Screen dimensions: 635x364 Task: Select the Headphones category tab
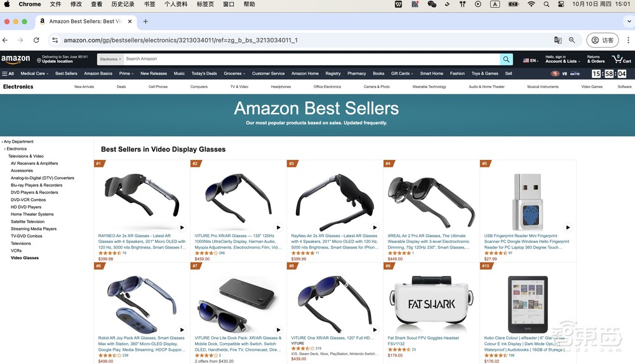coord(281,86)
